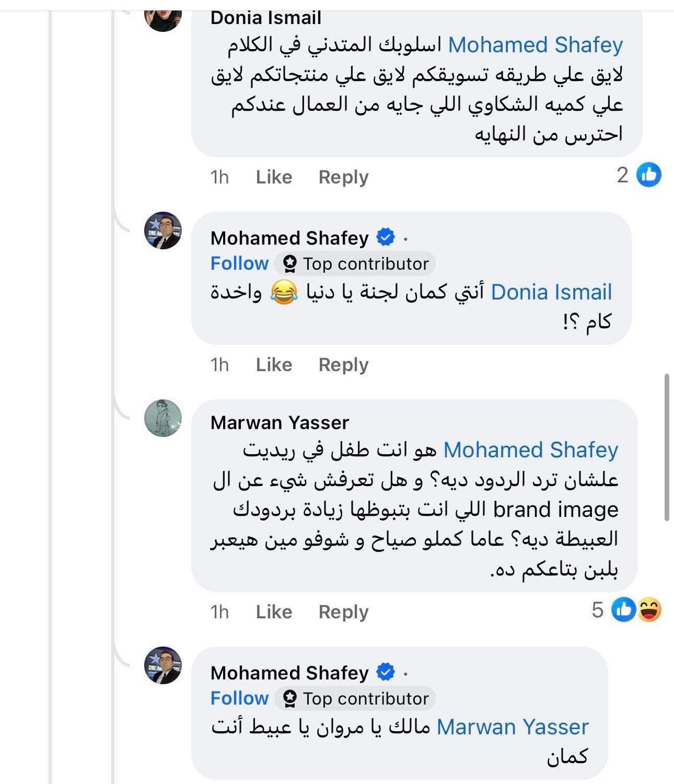
Task: Open Marwan Yasser's profile picture
Action: point(163,418)
